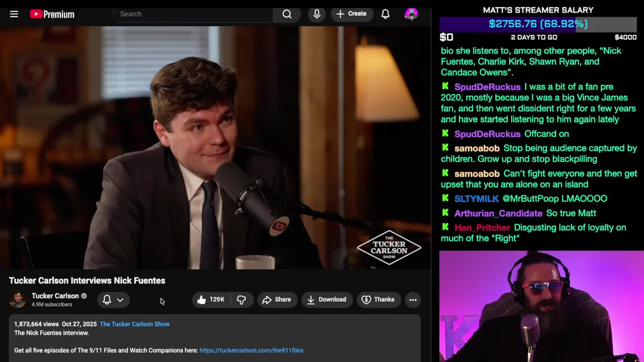This screenshot has width=644, height=362.
Task: Click SpudDeRuckus username on 'Offcand on' message
Action: point(487,134)
